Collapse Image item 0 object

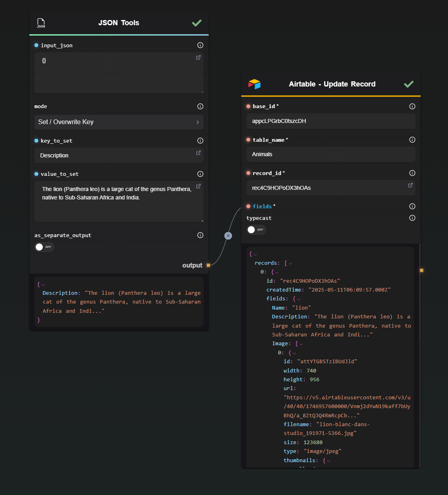pos(294,353)
